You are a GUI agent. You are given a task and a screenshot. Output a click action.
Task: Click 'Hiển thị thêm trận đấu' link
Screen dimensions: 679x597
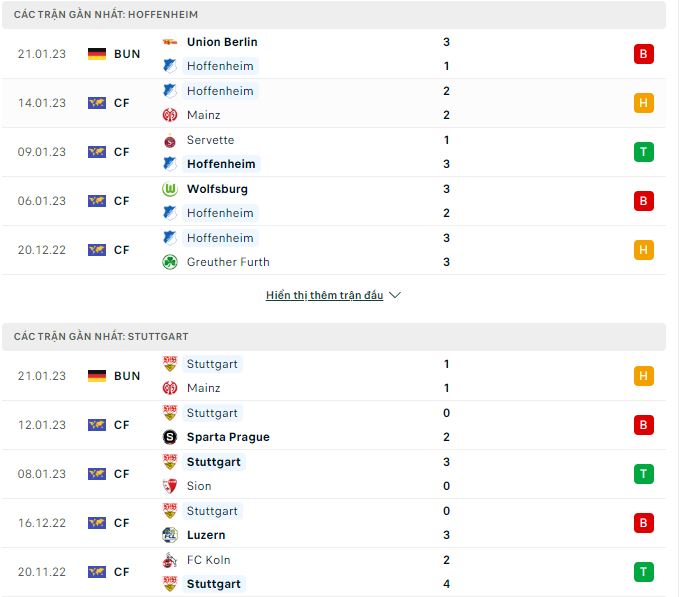(x=324, y=296)
